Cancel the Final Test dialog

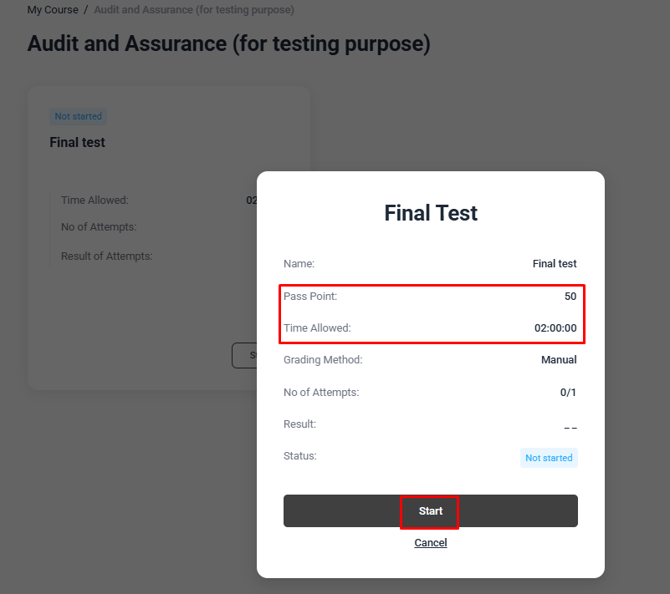click(x=430, y=543)
